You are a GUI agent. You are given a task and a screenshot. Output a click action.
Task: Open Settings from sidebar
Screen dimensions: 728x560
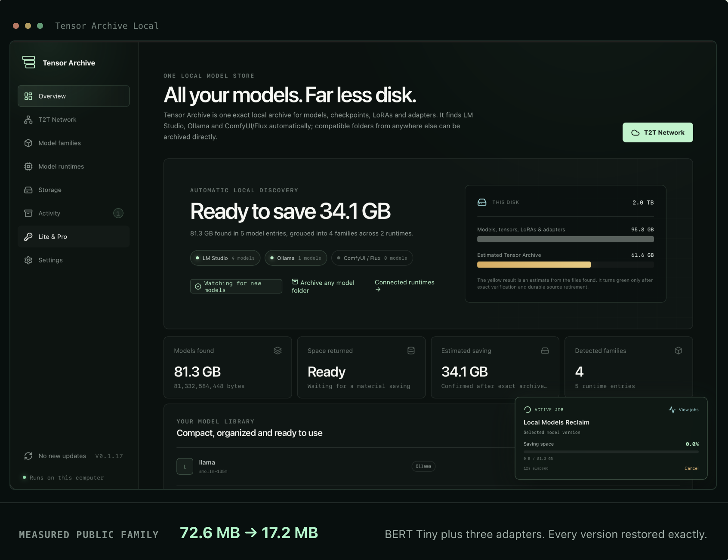coord(74,260)
